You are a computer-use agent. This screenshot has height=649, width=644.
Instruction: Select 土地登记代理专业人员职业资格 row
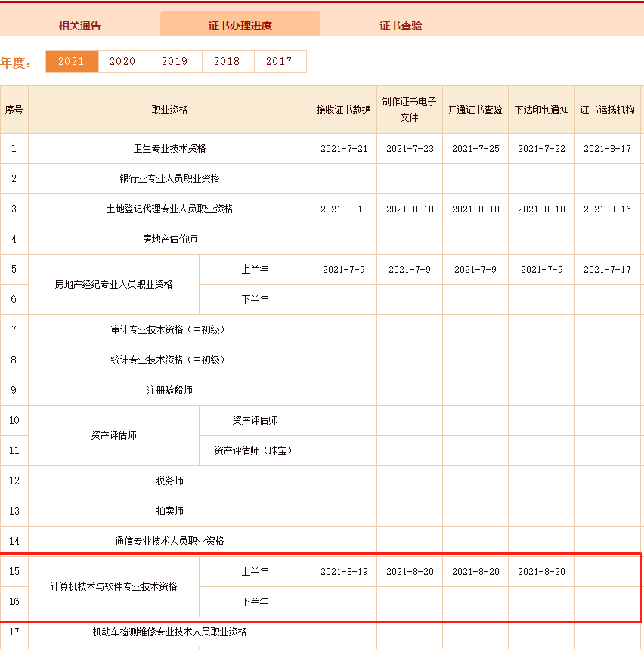tap(169, 209)
